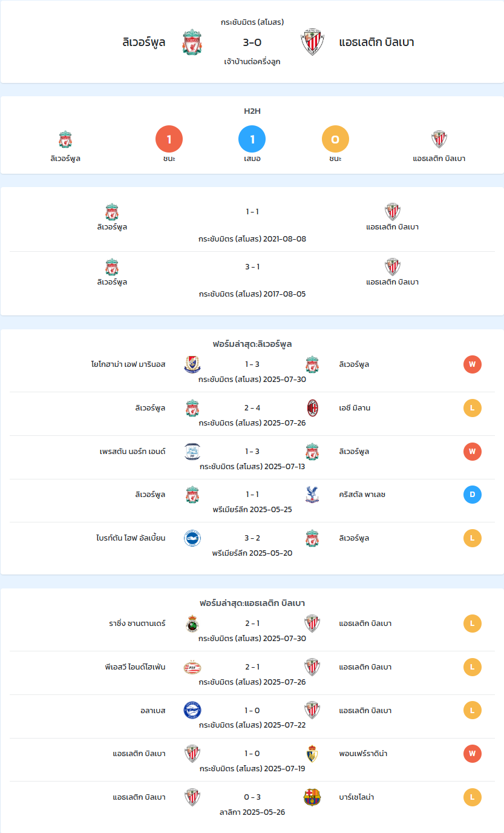This screenshot has width=504, height=833.
Task: Click the D badge for Crystal Palace match
Action: 473,495
